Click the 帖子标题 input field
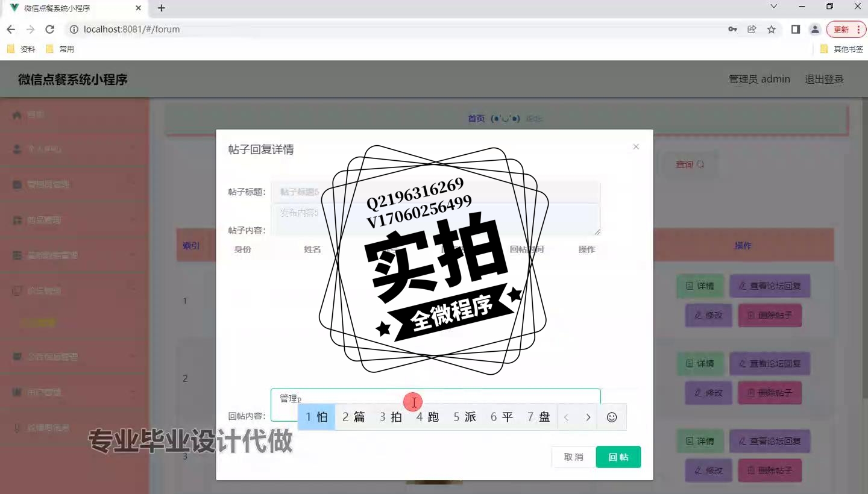 coord(435,192)
